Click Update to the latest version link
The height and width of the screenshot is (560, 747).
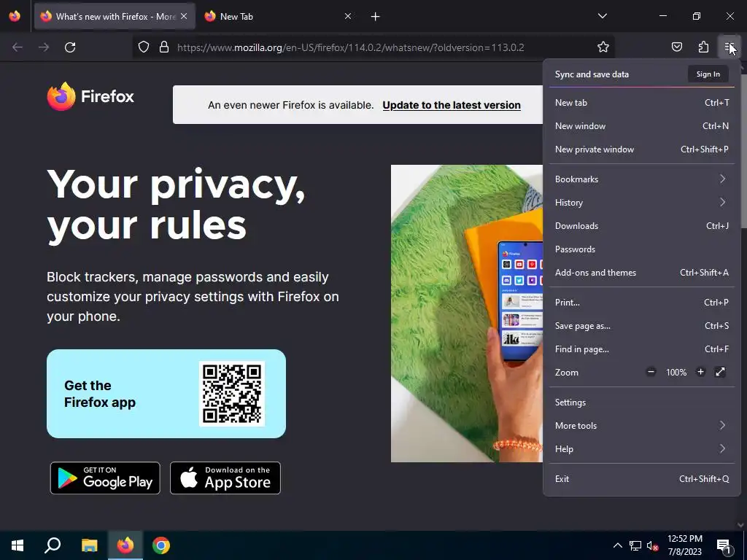pos(451,105)
